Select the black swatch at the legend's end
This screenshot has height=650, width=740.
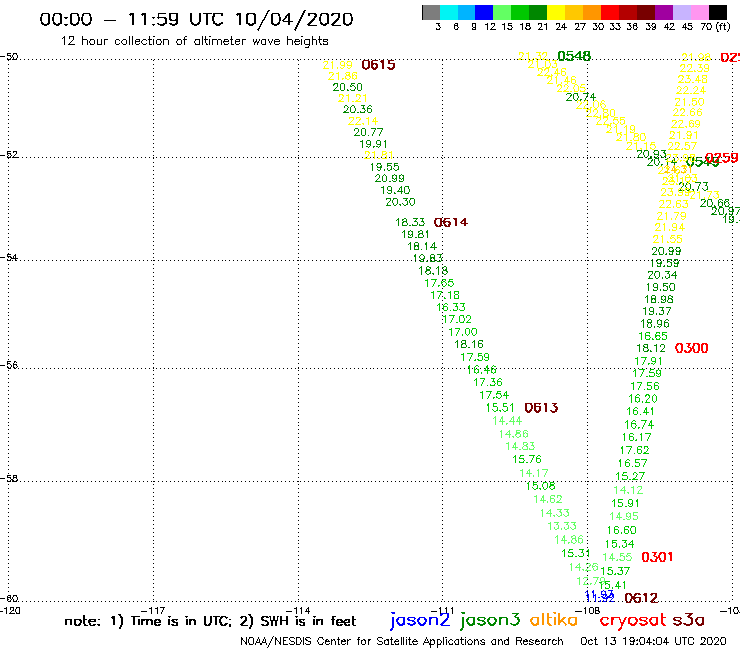(718, 12)
